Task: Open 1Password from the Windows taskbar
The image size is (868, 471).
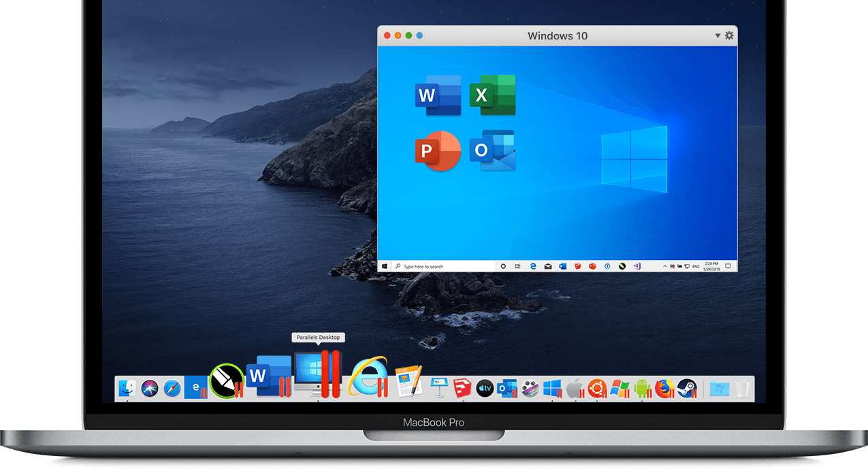Action: pyautogui.click(x=607, y=265)
